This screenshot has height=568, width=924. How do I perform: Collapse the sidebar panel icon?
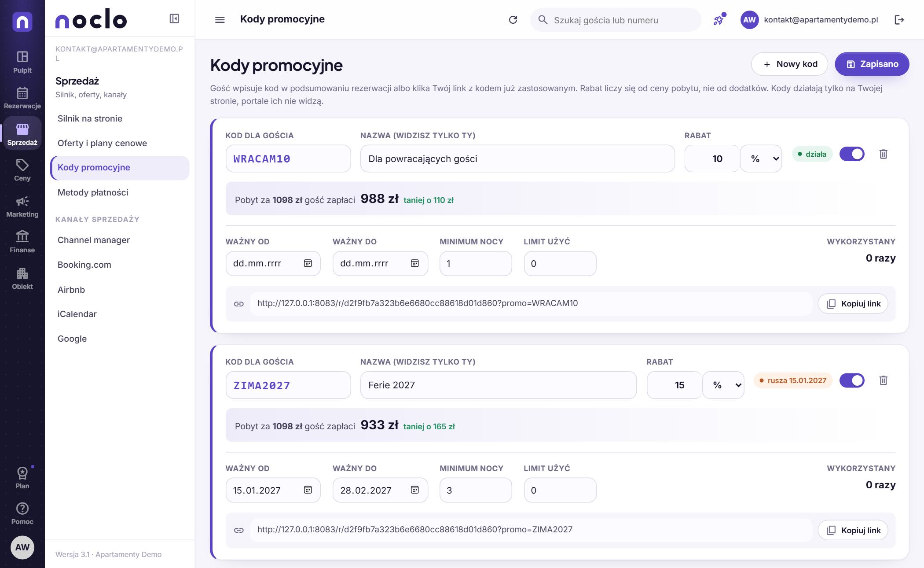point(174,18)
